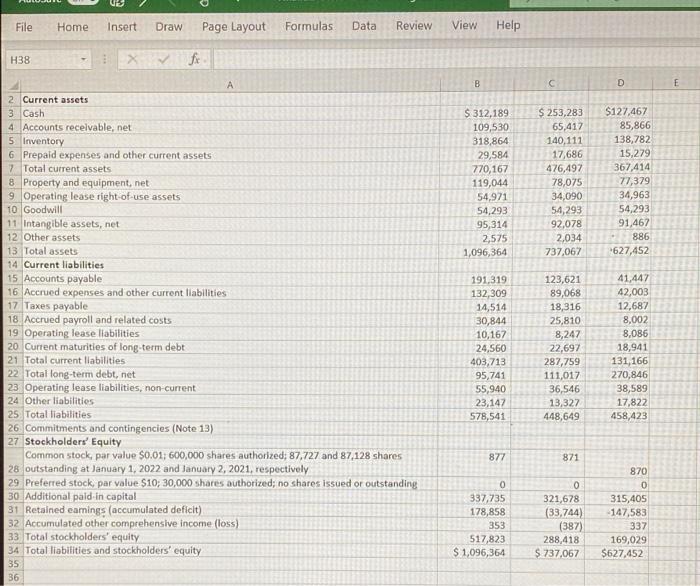
Task: Select row 34 header
Action: (13, 550)
